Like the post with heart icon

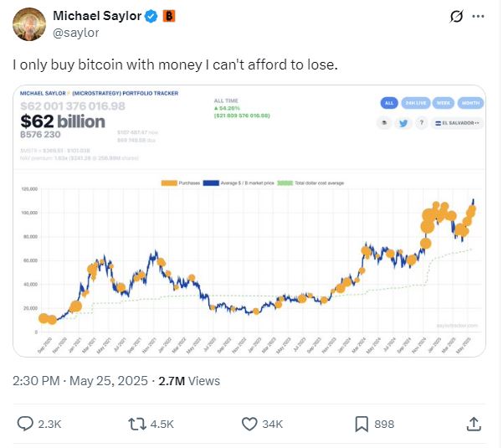tap(249, 424)
